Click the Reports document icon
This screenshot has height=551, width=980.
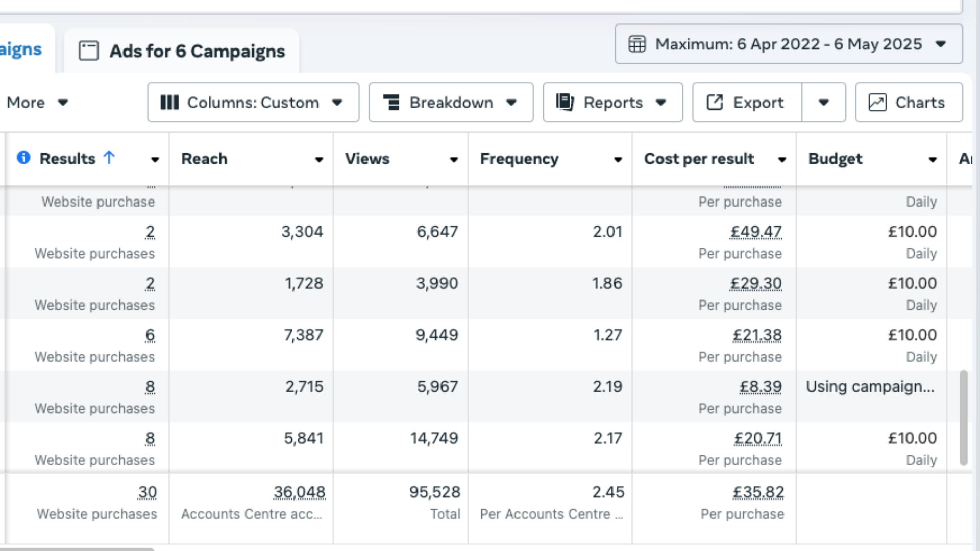(565, 103)
